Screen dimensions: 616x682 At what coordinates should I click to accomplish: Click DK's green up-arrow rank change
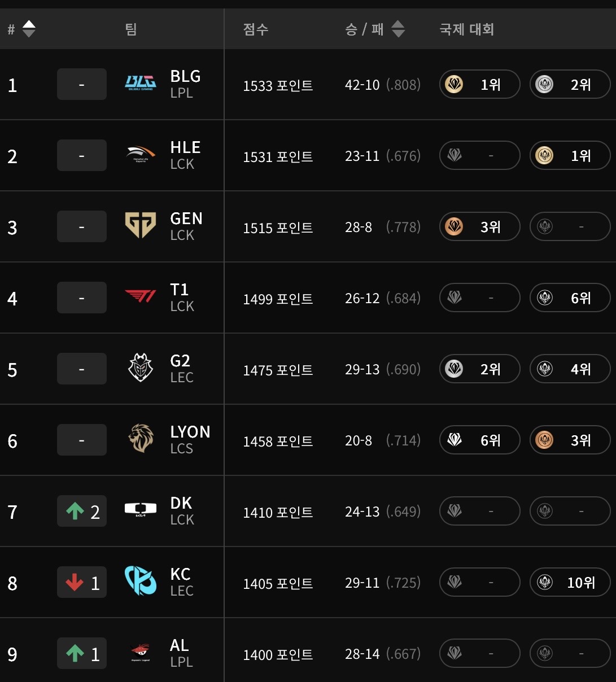tap(82, 511)
